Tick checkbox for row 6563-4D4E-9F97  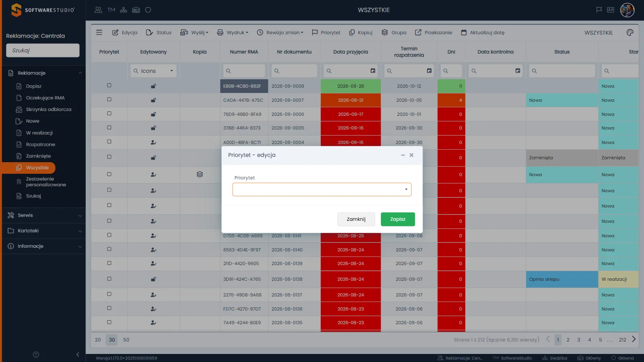[109, 249]
